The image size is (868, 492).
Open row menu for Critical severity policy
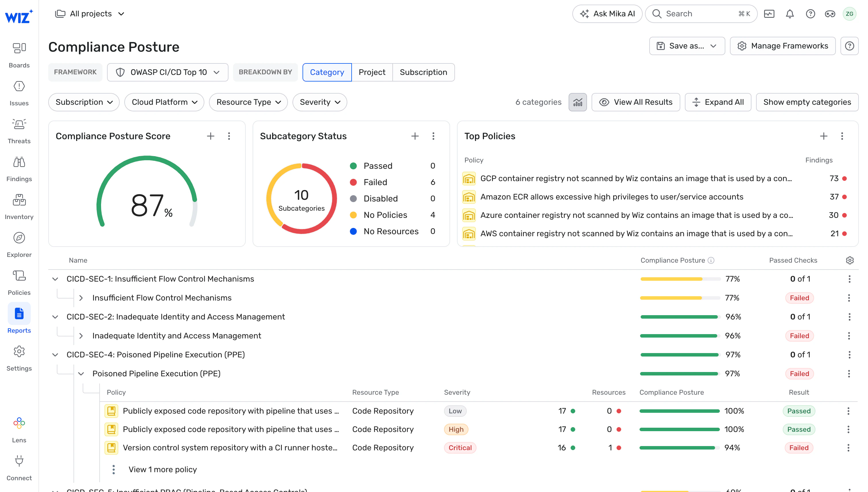pos(848,448)
